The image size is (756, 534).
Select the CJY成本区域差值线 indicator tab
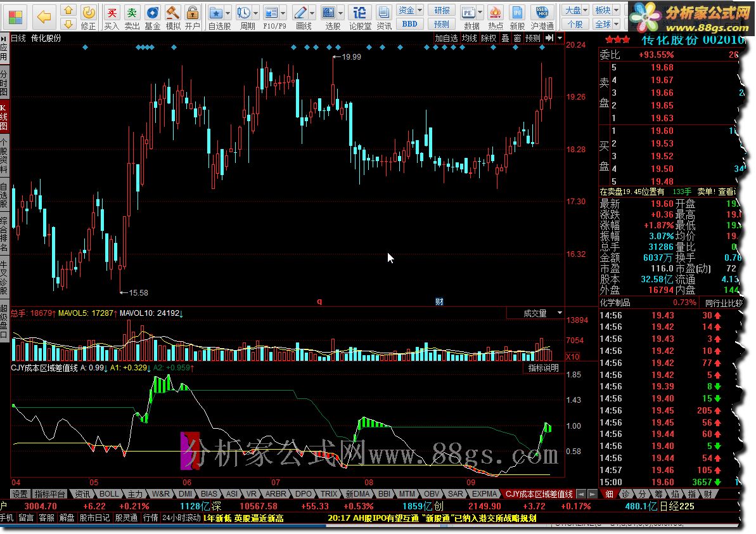539,494
